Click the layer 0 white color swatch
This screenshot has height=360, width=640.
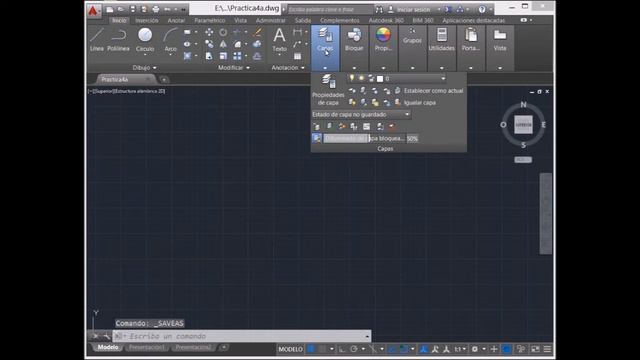tap(380, 78)
